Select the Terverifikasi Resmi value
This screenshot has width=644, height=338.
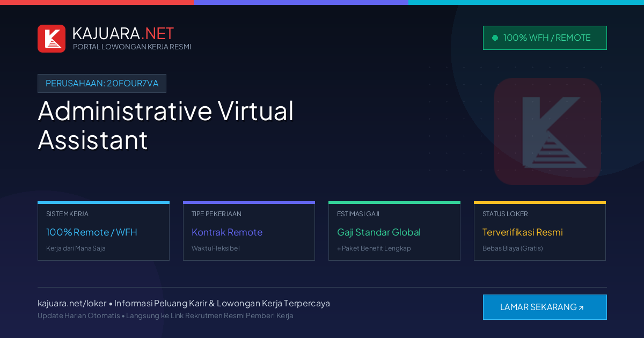(523, 232)
